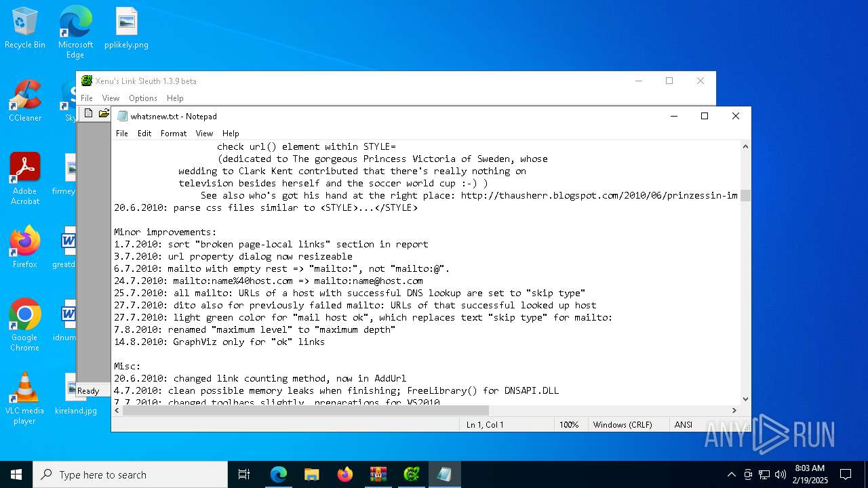868x488 pixels.
Task: Click the 'Misc:' heading line
Action: pyautogui.click(x=127, y=366)
